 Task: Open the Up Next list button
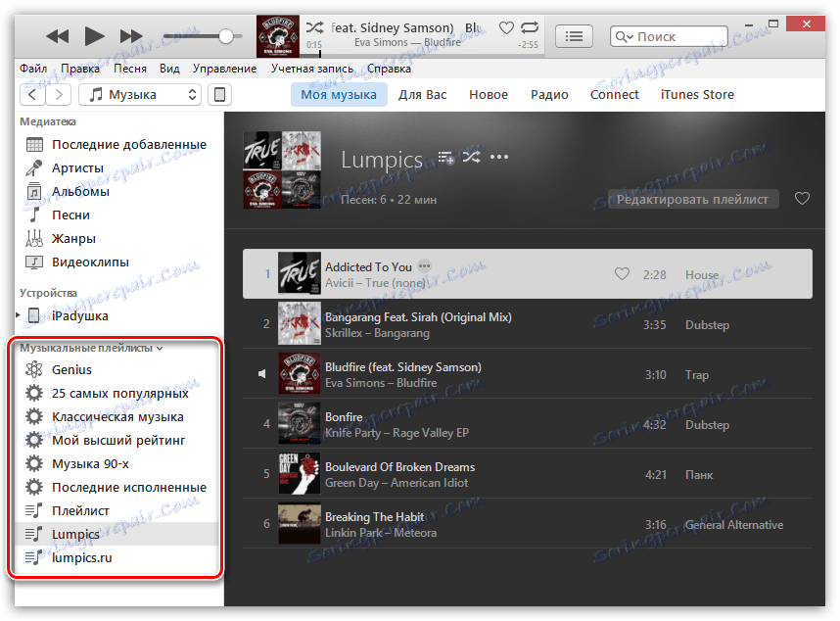pyautogui.click(x=574, y=36)
